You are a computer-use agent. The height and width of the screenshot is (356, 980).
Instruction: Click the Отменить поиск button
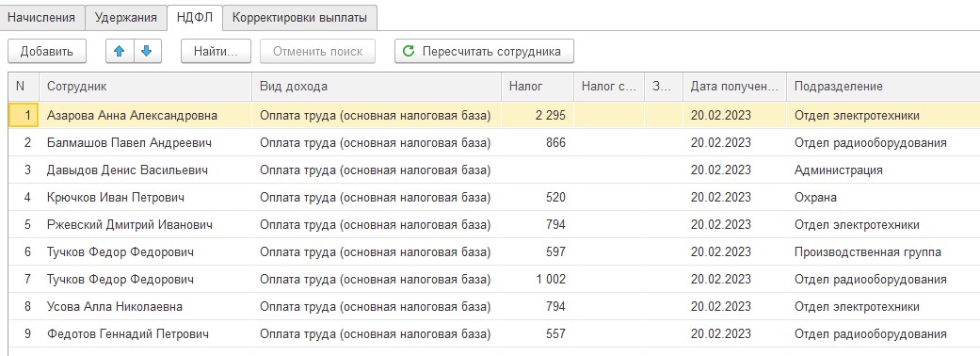[317, 51]
